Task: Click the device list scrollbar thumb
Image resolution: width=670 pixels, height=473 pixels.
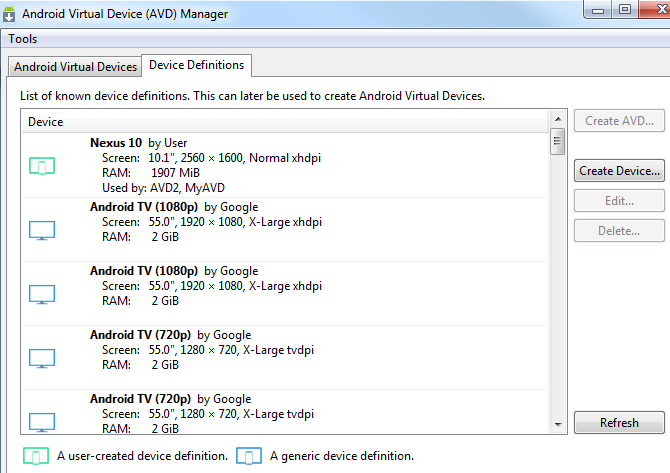Action: [557, 141]
